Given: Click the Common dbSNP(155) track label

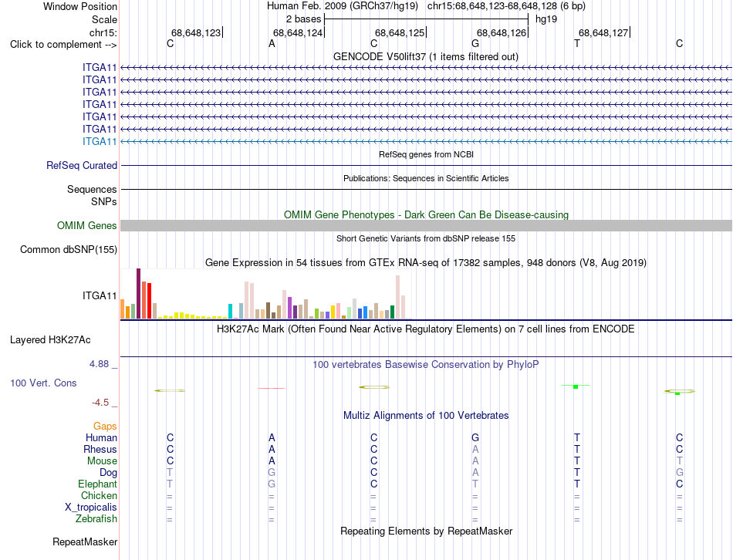Looking at the screenshot, I should [69, 250].
